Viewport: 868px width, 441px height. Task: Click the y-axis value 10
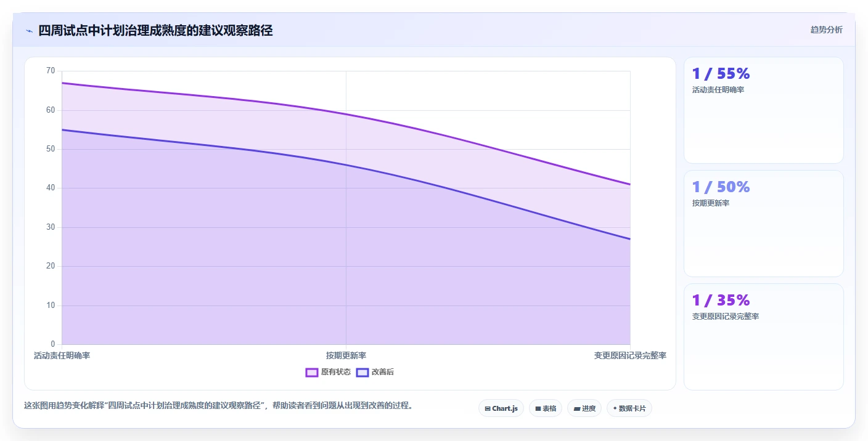[51, 305]
